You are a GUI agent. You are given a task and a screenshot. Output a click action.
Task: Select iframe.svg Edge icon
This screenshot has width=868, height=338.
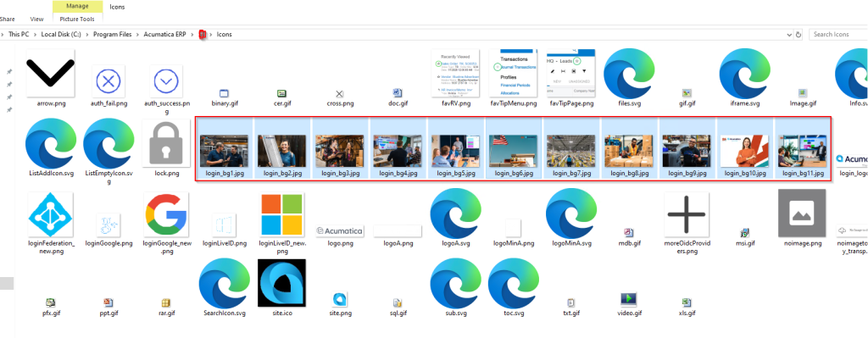click(x=744, y=75)
